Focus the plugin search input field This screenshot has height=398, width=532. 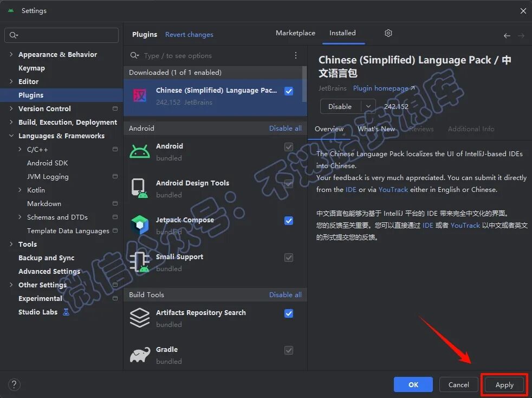216,55
